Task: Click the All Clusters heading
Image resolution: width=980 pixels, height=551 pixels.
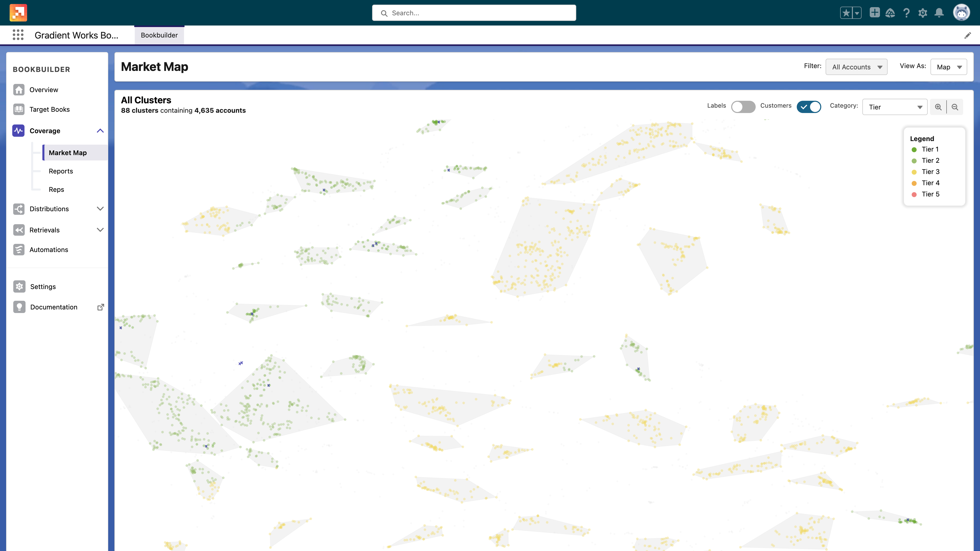Action: pos(146,100)
